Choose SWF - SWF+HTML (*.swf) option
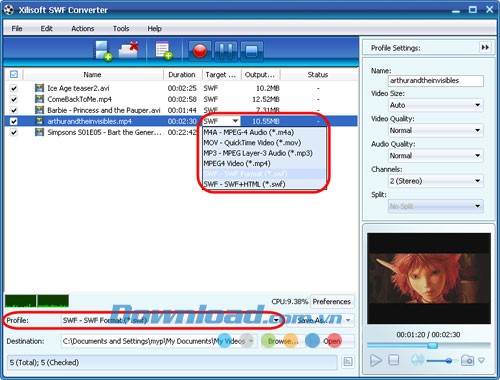The image size is (500, 380). click(x=265, y=184)
